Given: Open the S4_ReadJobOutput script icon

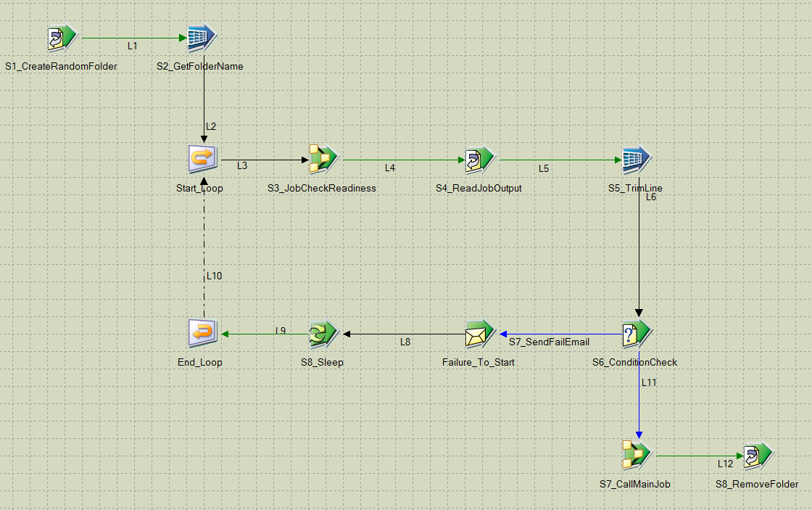Looking at the screenshot, I should pos(481,158).
